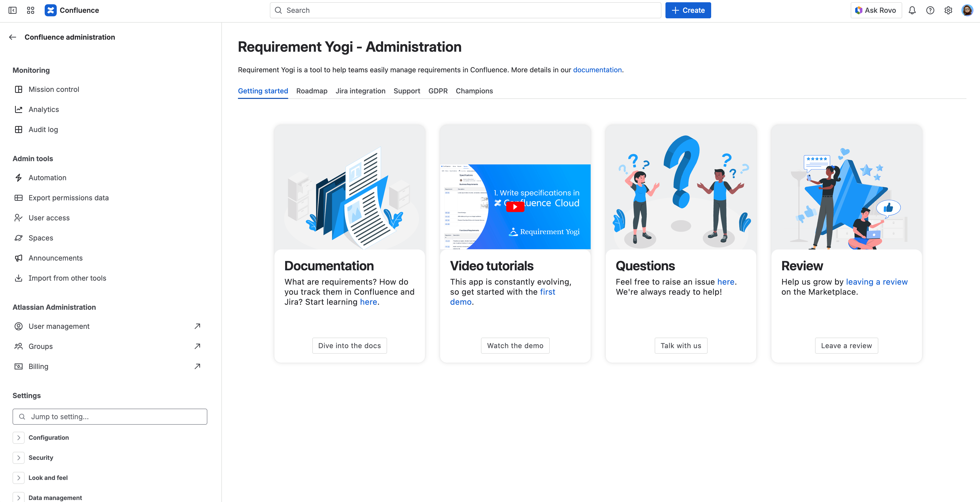Switch to the Roadmap tab
The image size is (980, 502).
[312, 91]
